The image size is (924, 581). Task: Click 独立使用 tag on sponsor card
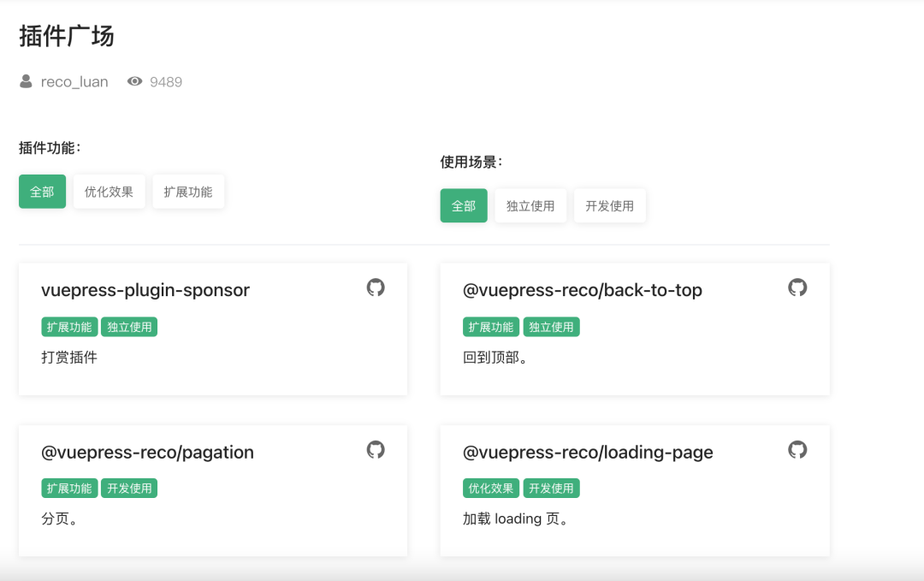point(129,327)
